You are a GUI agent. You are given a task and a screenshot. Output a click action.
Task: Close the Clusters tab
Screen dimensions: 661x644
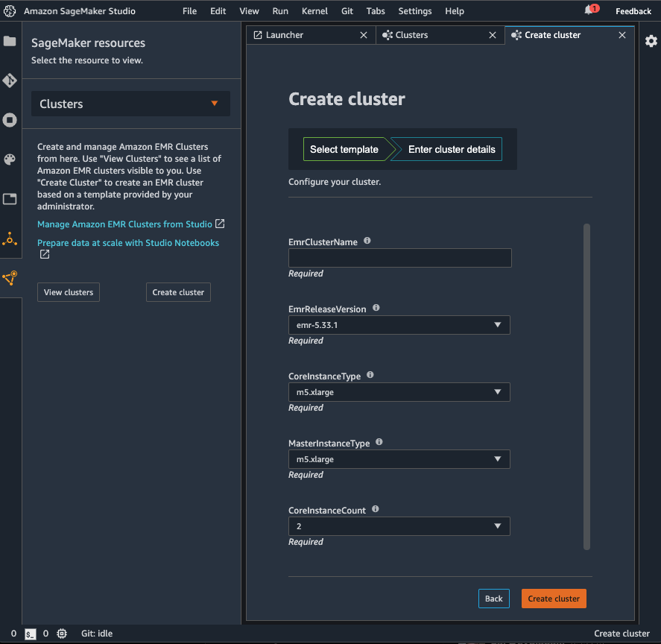[x=493, y=35]
